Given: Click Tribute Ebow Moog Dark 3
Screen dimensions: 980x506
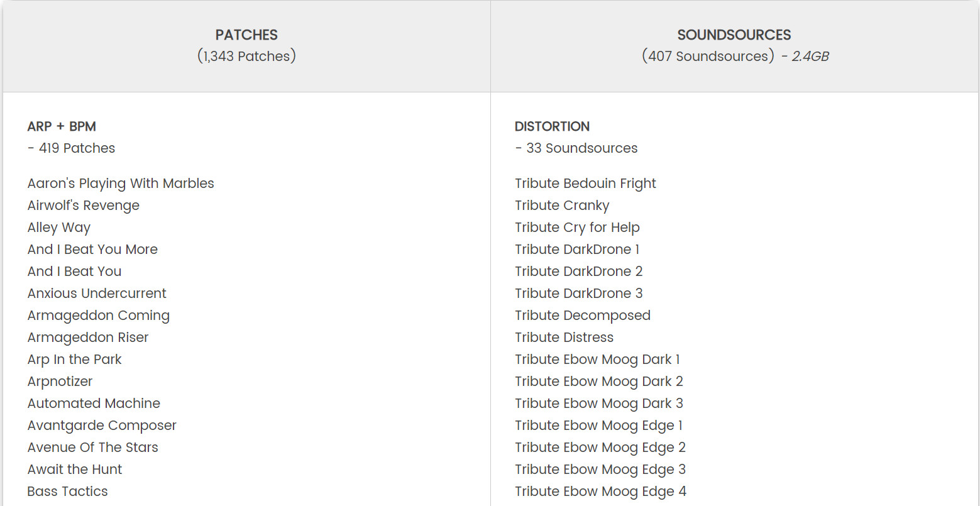Looking at the screenshot, I should [598, 404].
